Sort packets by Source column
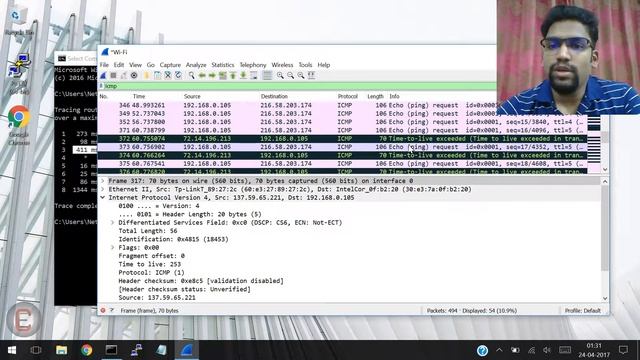Screen dimensions: 640x360 coord(192,97)
